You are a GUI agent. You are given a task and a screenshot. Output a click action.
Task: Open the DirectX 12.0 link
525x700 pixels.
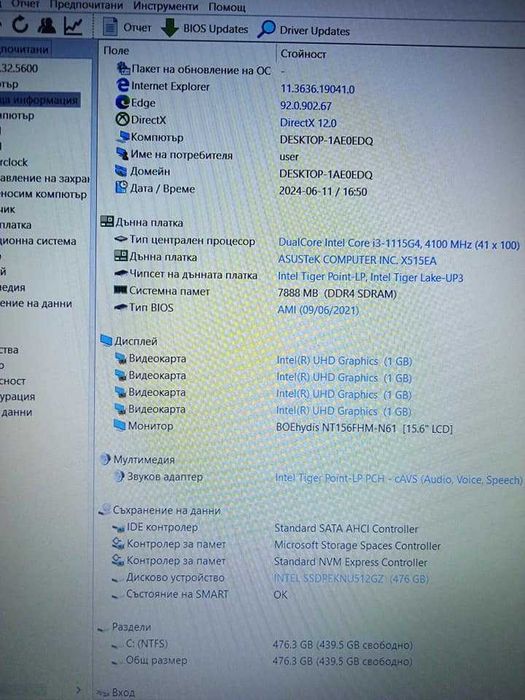[x=308, y=123]
